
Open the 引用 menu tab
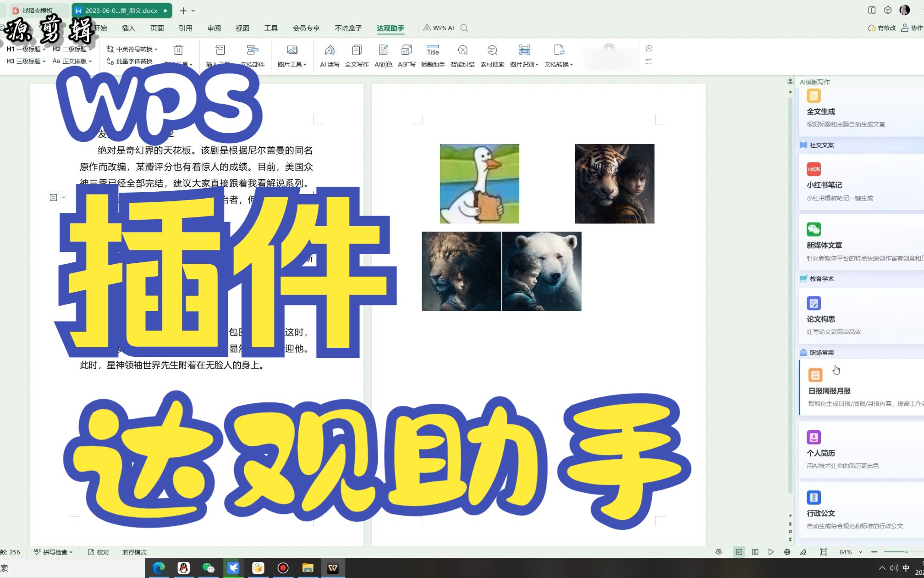coord(185,28)
